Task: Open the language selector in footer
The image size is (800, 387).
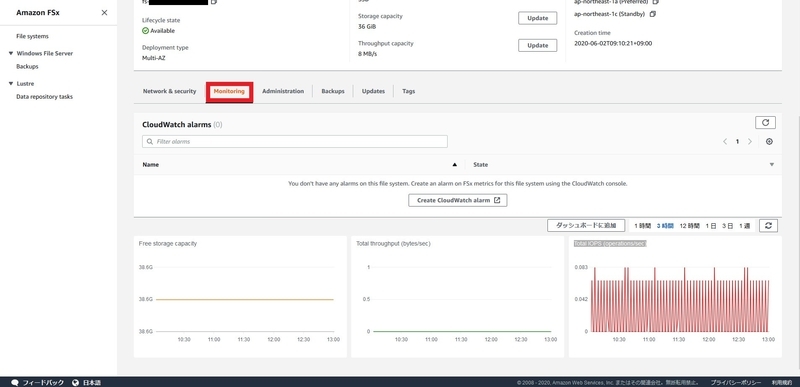Action: (x=86, y=382)
